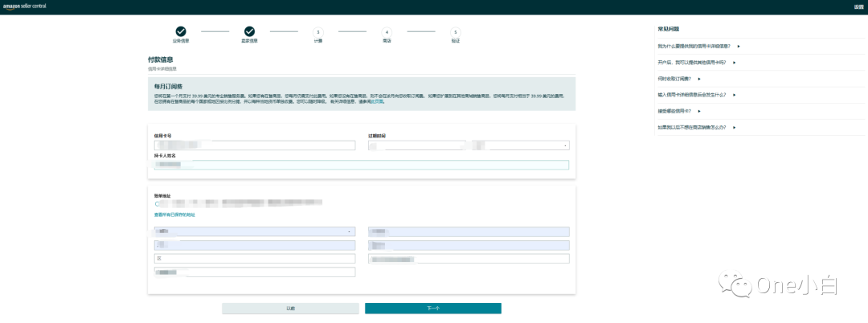Image resolution: width=868 pixels, height=323 pixels.
Task: Open 设置 in the top right corner
Action: [x=858, y=6]
